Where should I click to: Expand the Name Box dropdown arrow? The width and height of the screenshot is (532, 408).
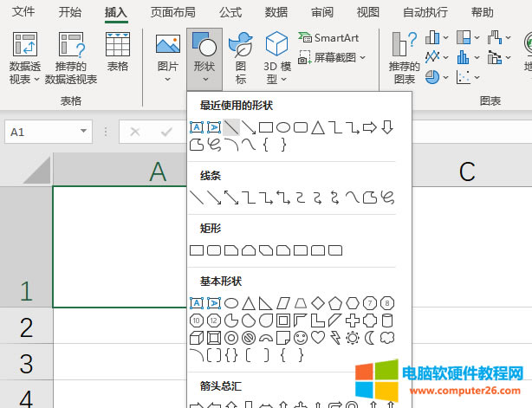point(84,133)
